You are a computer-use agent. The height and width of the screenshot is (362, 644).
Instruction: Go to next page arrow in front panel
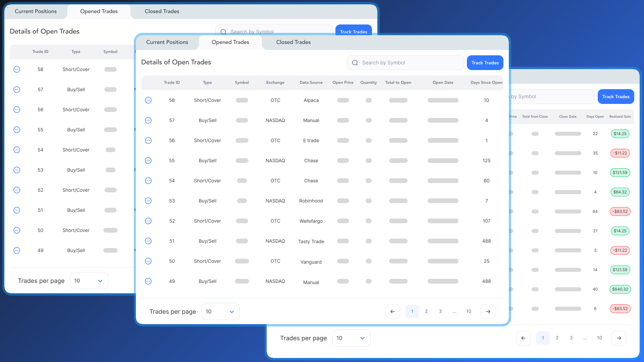click(x=488, y=311)
